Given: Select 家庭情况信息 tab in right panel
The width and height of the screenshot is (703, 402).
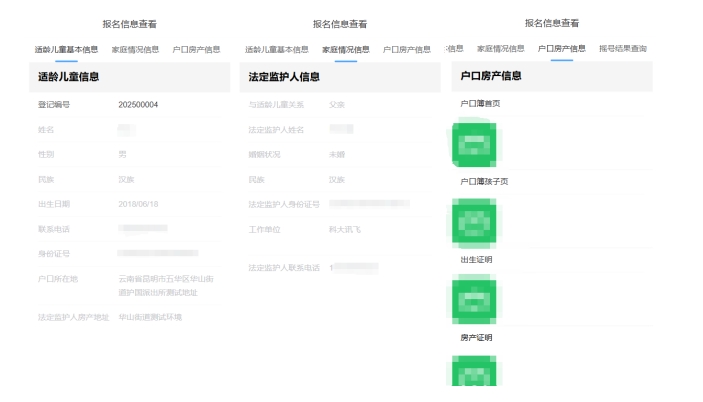Looking at the screenshot, I should 500,48.
